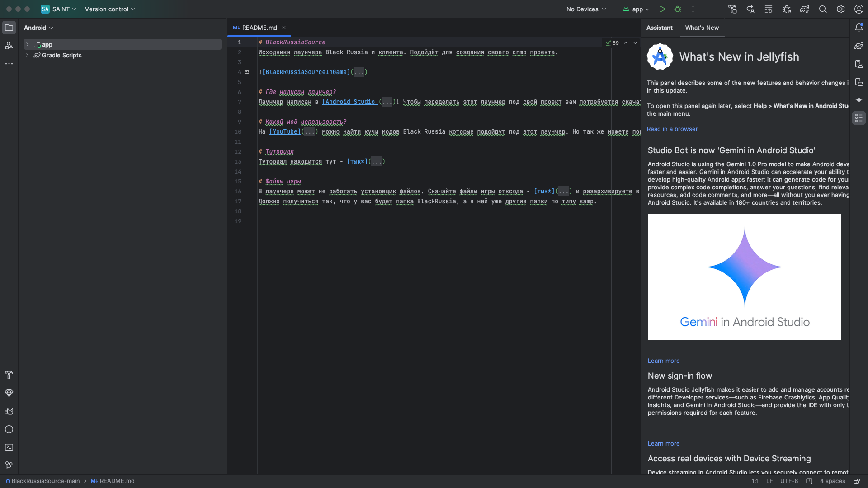Toggle the checkmark on line 69
Viewport: 868px width, 488px height.
point(608,43)
